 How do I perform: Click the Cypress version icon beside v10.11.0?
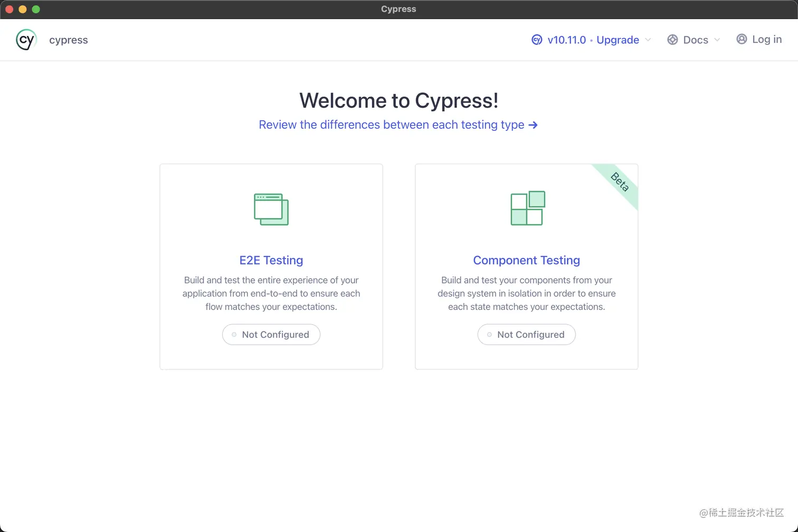coord(537,40)
